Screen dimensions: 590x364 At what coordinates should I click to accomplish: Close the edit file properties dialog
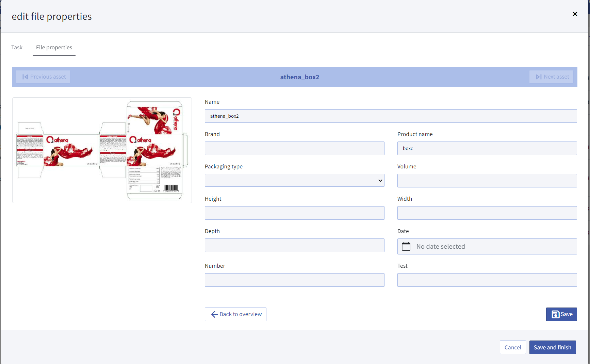click(x=575, y=14)
